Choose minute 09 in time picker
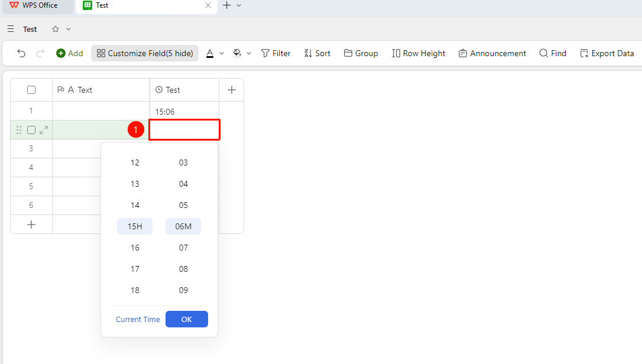The height and width of the screenshot is (364, 642). tap(183, 290)
